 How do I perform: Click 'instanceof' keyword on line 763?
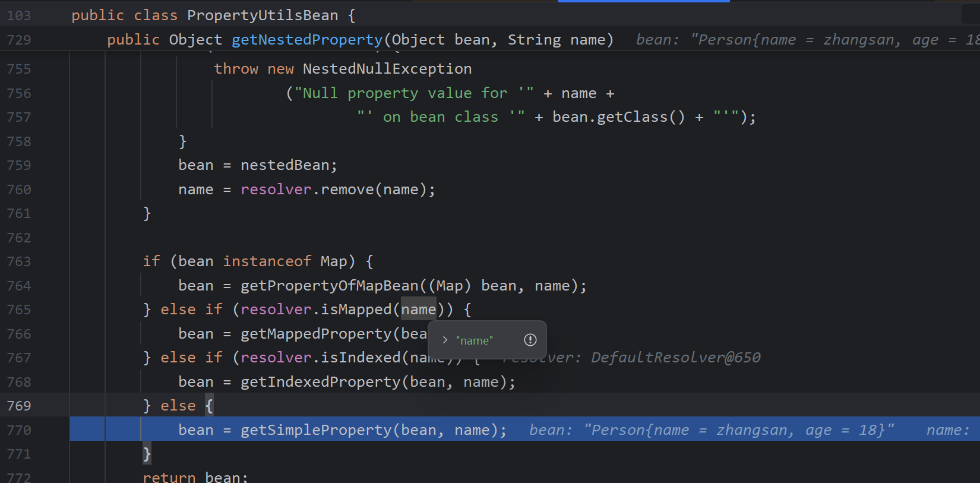tap(267, 261)
